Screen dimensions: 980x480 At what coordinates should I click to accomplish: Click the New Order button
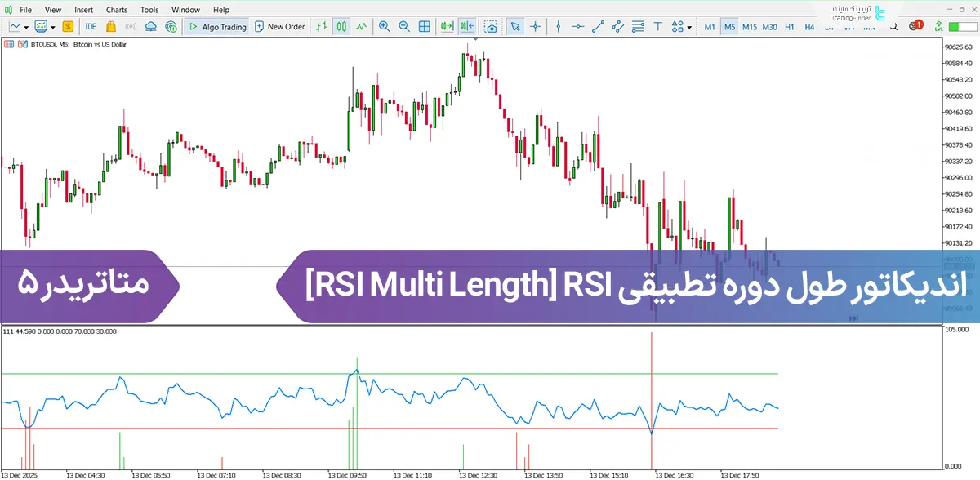click(x=280, y=26)
